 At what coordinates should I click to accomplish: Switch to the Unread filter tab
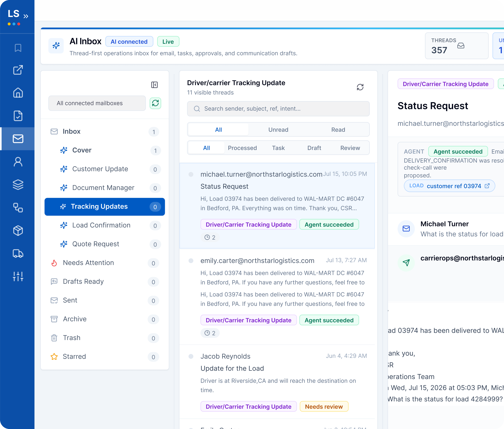278,130
